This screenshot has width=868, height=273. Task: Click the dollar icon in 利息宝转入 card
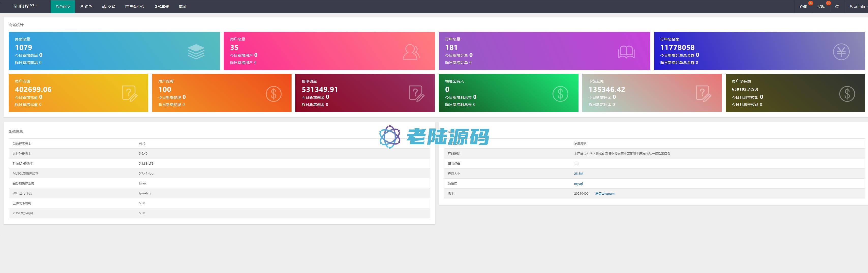point(560,94)
